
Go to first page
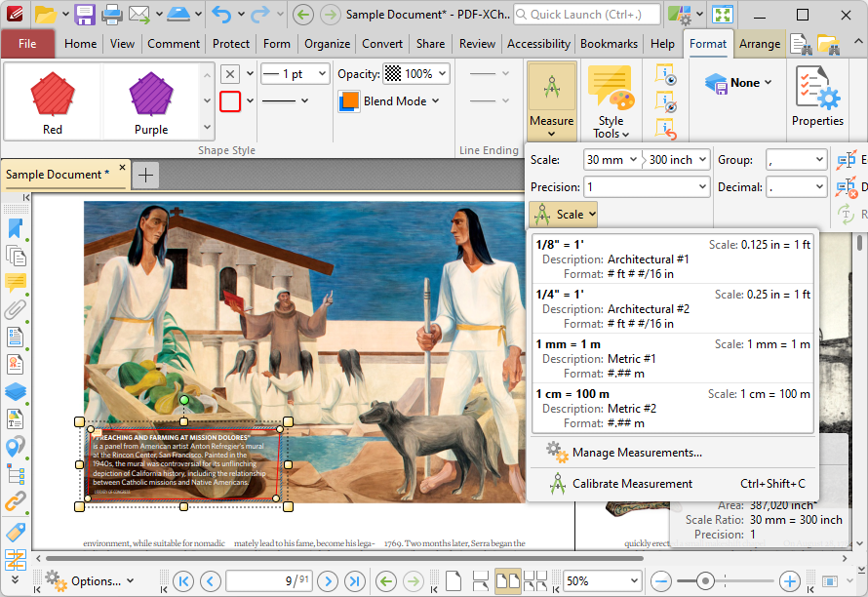pos(183,581)
